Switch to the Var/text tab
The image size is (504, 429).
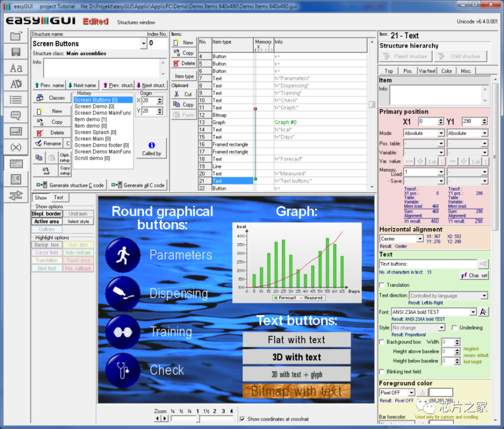pos(427,71)
